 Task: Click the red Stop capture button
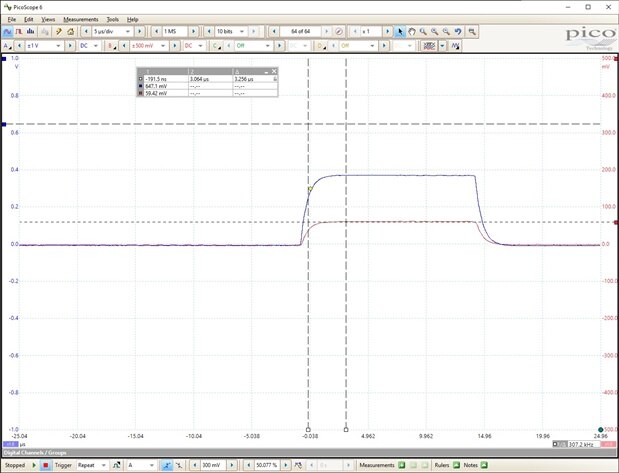click(45, 465)
